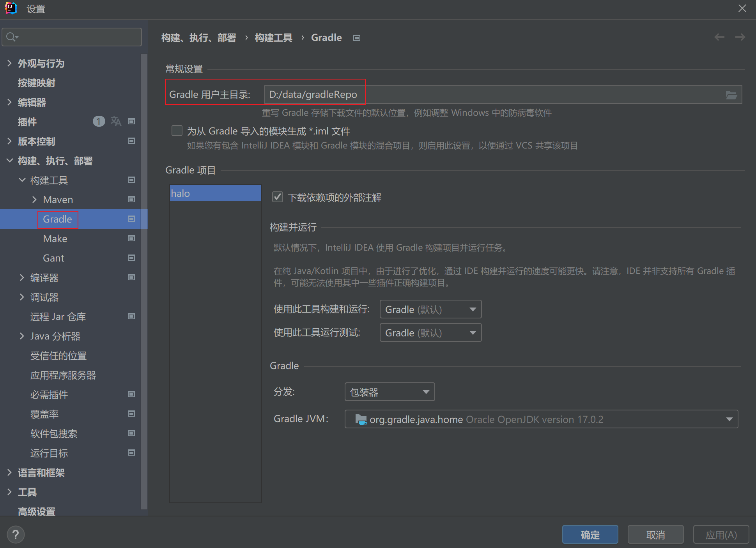
Task: Uncheck 下载依赖项的外部注解 checkbox
Action: click(278, 197)
